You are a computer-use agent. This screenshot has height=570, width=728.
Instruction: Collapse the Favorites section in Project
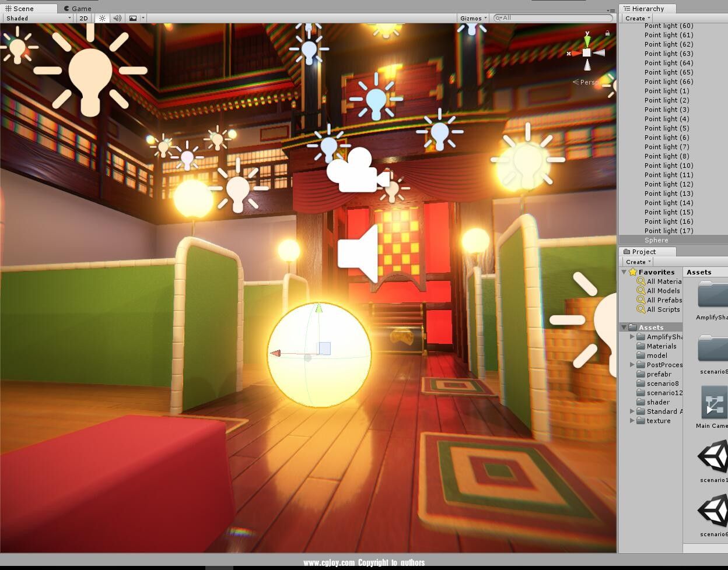pos(624,272)
